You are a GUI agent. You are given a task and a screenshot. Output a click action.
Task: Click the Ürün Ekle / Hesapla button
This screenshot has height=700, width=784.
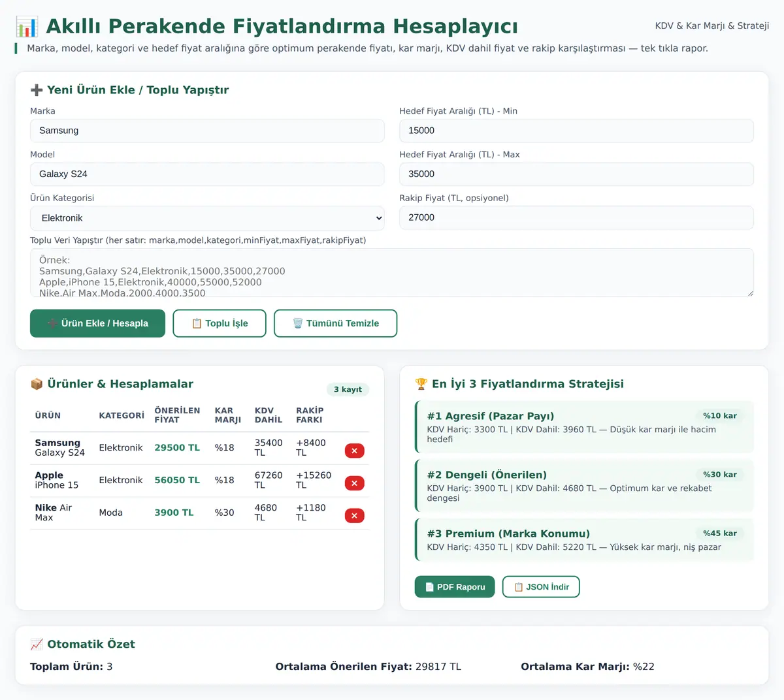97,323
